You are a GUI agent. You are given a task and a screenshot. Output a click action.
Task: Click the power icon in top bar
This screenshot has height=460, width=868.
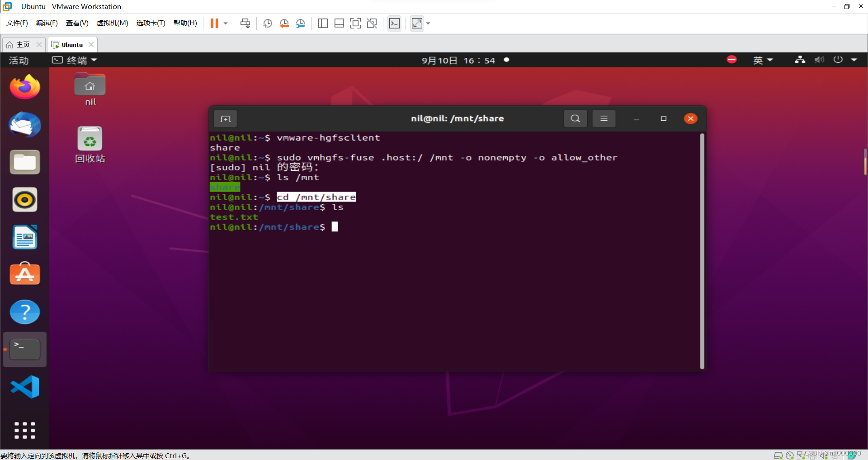[x=838, y=60]
